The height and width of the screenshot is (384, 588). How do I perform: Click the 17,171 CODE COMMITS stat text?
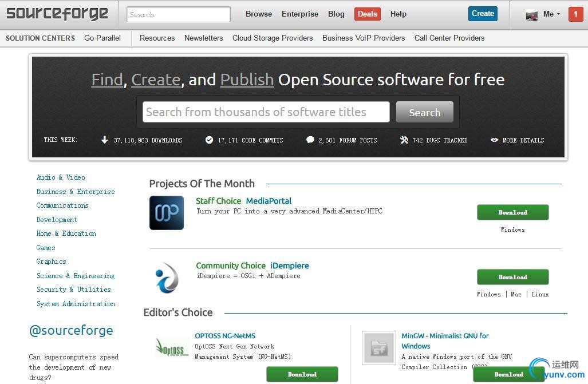[251, 140]
